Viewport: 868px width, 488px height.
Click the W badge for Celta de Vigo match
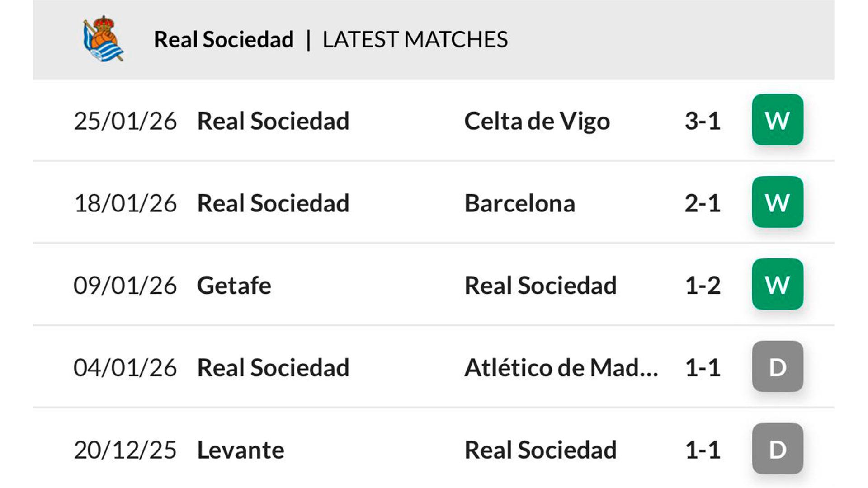777,120
